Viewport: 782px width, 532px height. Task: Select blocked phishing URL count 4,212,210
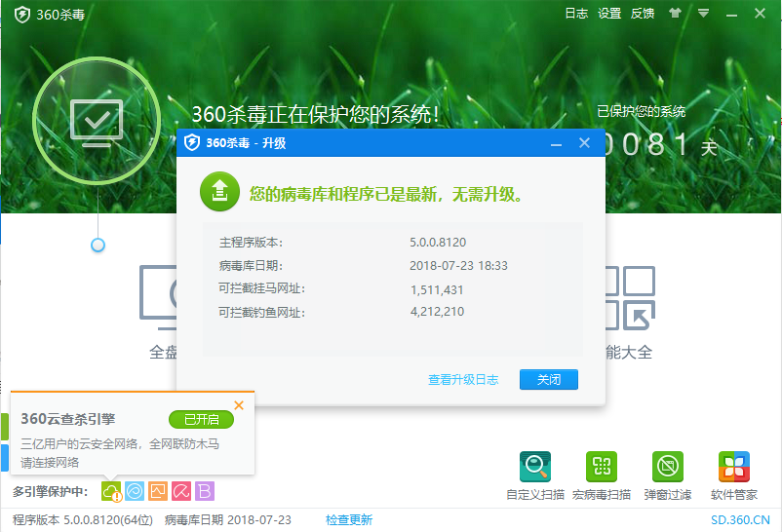pos(437,312)
